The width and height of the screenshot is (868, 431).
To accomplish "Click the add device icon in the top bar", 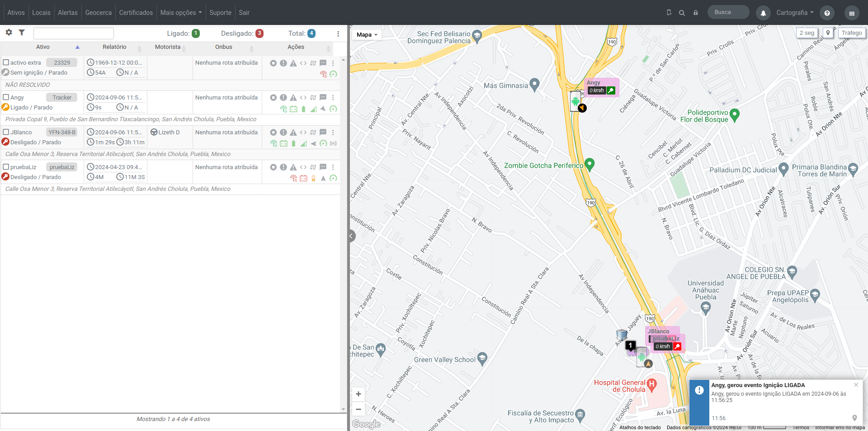I will coord(669,13).
